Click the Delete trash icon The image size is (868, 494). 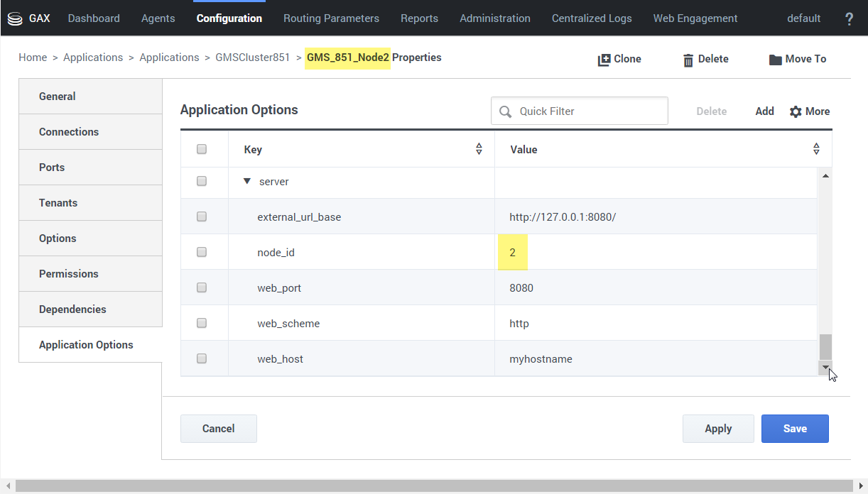click(688, 60)
